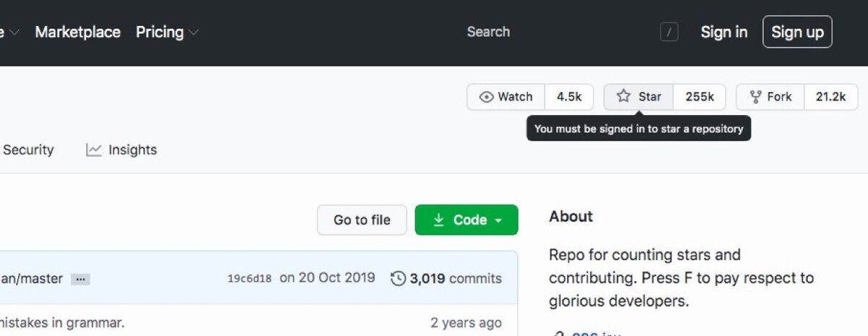This screenshot has height=336, width=868.
Task: Expand the commit message ellipsis
Action: [x=80, y=279]
